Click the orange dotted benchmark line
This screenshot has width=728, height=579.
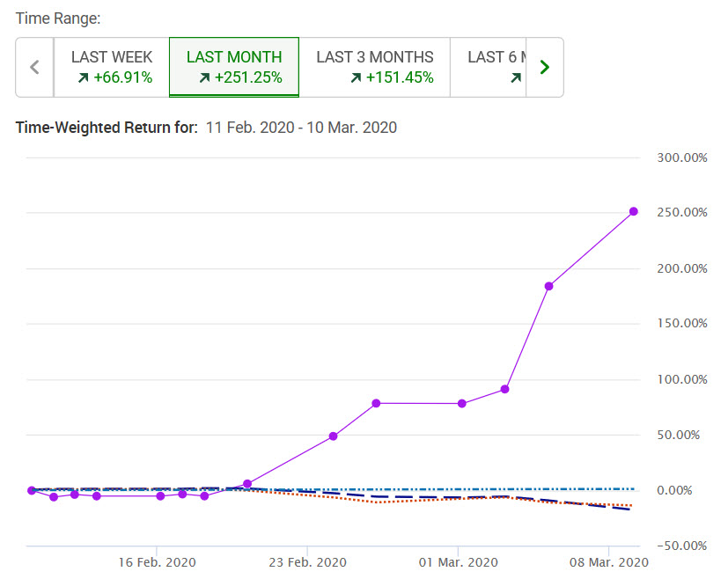(x=379, y=502)
